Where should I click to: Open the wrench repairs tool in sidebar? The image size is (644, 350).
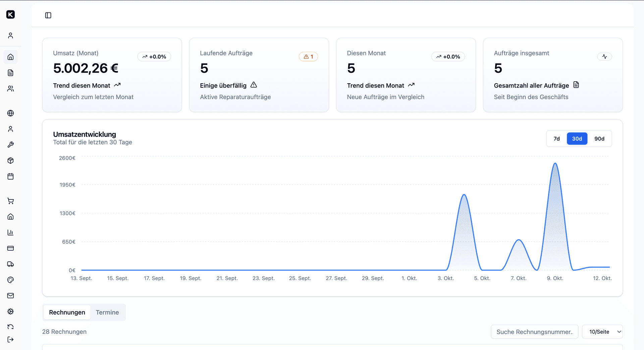10,145
